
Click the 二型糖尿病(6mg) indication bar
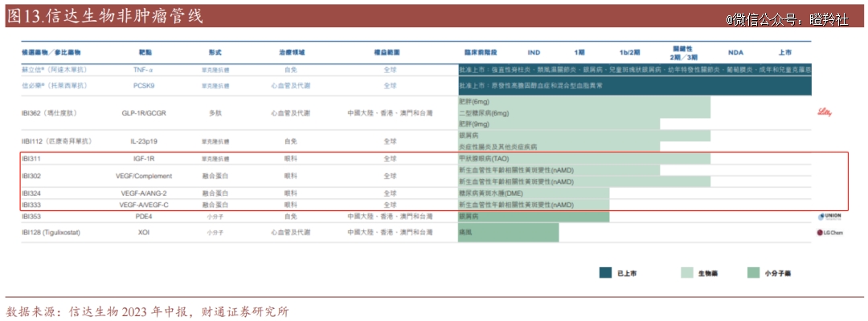(584, 112)
